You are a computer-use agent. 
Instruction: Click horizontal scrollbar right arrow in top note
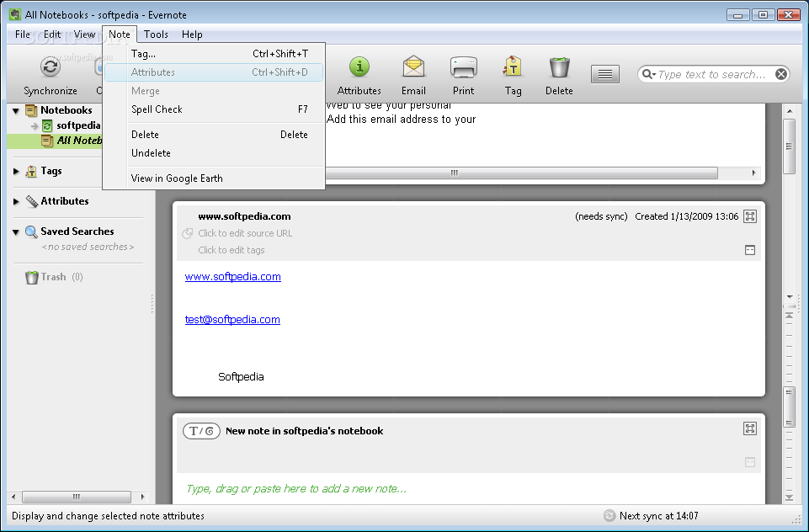coord(753,173)
